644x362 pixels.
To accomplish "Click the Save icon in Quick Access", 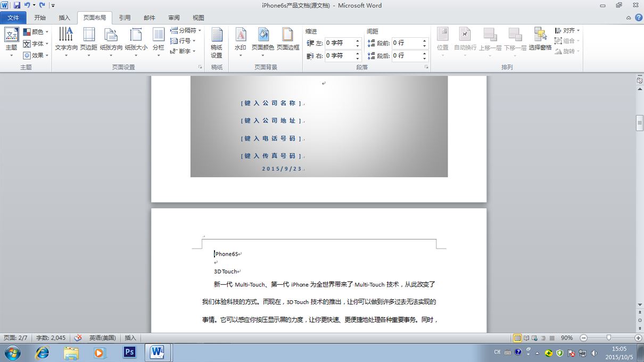I will 16,5.
